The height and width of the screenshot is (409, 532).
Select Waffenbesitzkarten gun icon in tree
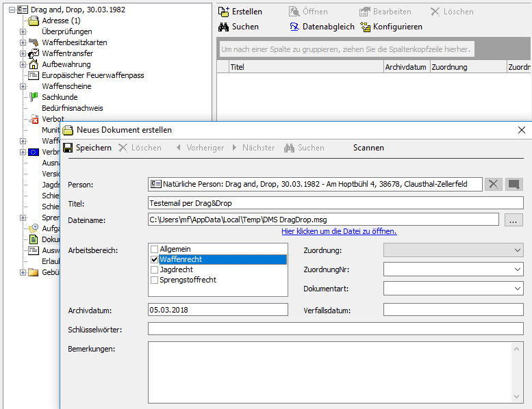[34, 42]
